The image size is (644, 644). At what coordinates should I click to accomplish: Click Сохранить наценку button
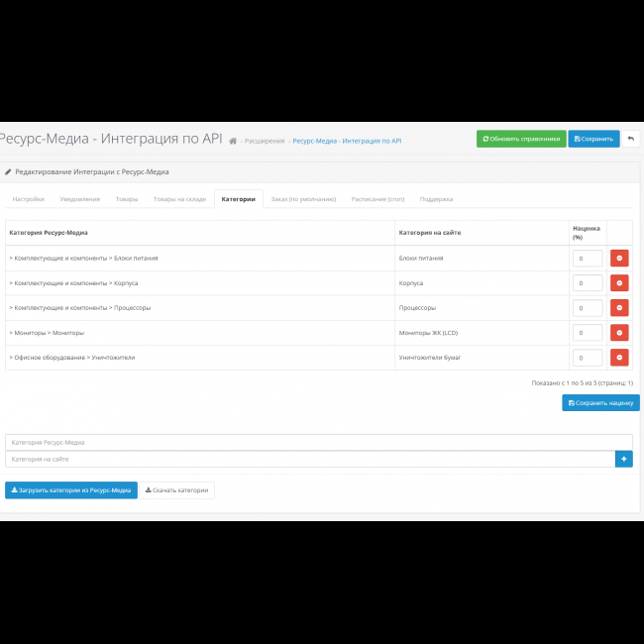click(600, 402)
